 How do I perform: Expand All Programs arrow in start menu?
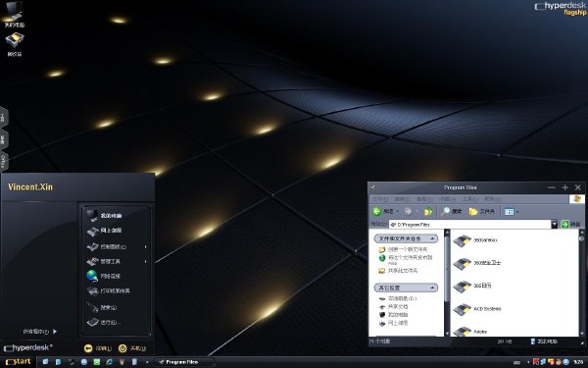pos(55,332)
